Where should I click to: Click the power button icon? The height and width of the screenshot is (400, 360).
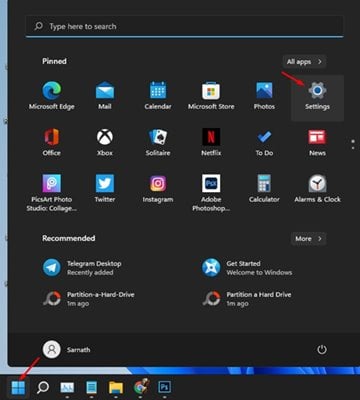pos(322,350)
